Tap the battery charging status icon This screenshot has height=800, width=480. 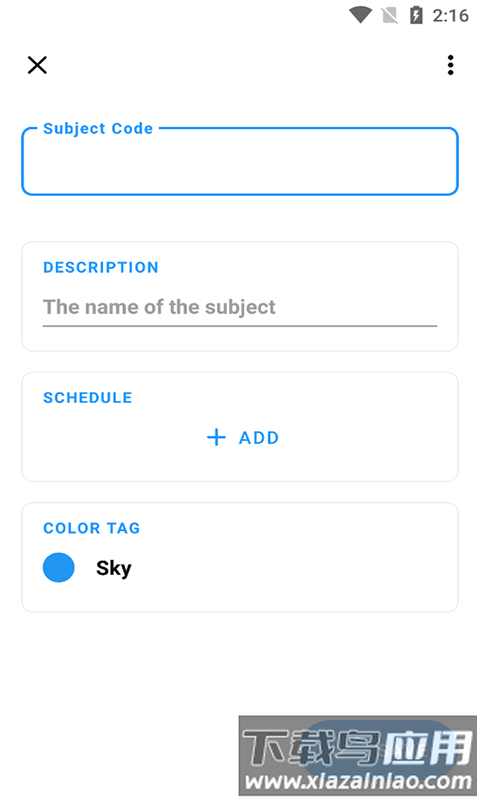[416, 15]
